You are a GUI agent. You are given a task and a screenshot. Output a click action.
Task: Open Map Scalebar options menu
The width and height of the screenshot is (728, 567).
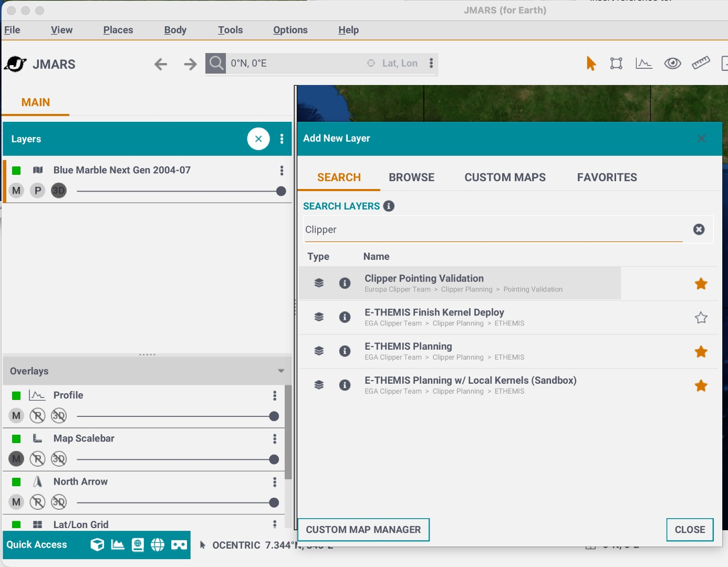tap(275, 438)
